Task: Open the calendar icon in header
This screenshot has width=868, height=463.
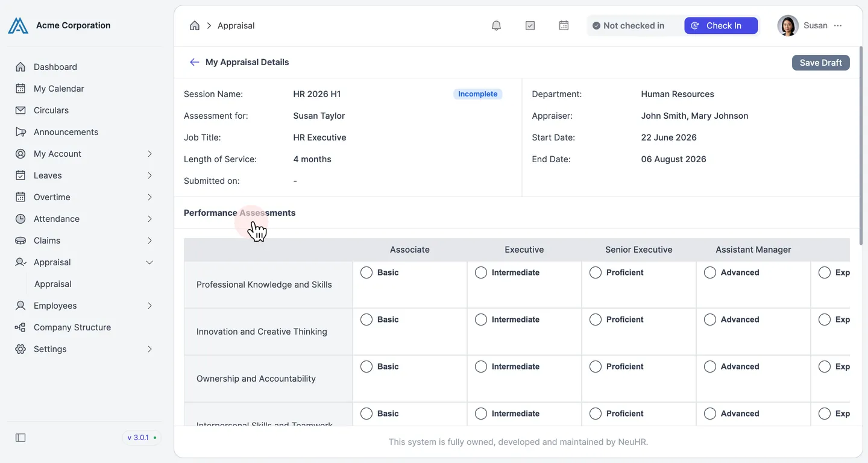Action: tap(564, 25)
